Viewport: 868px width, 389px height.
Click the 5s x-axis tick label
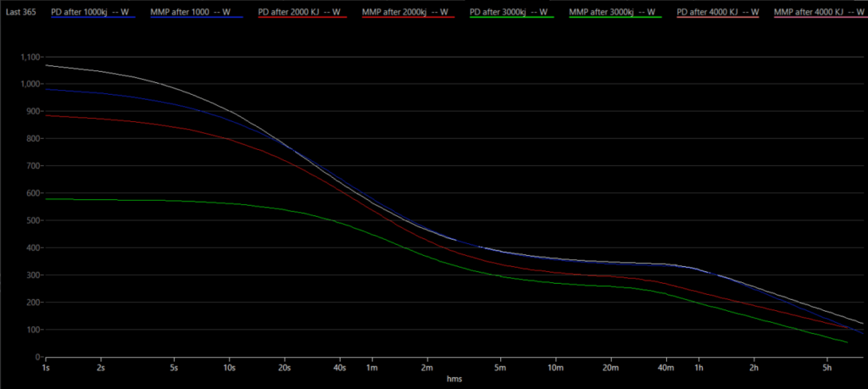click(175, 368)
